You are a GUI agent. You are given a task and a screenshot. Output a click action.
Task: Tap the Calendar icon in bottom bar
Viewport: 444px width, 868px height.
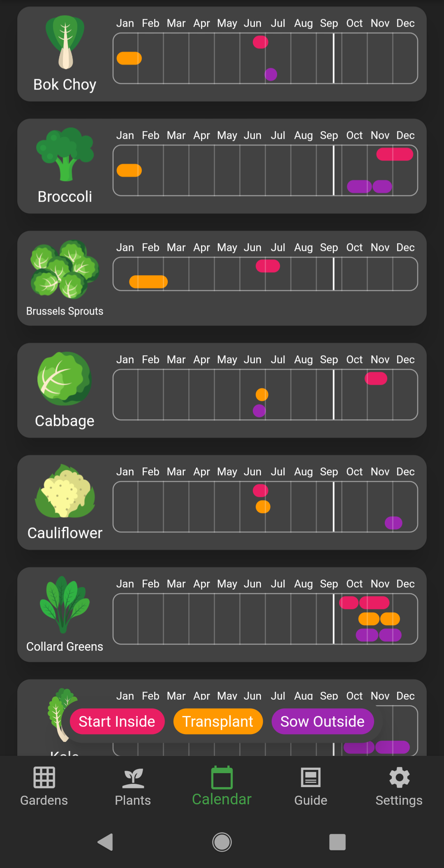[222, 778]
